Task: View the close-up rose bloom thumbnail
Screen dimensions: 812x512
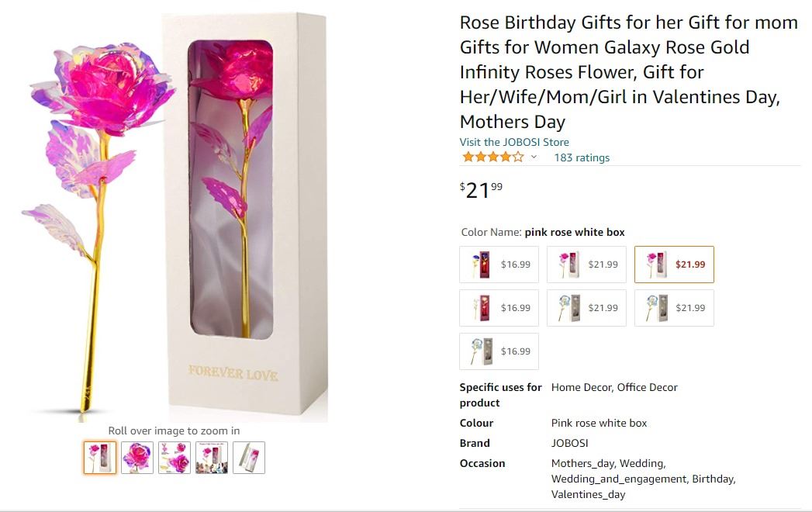Action: (137, 458)
